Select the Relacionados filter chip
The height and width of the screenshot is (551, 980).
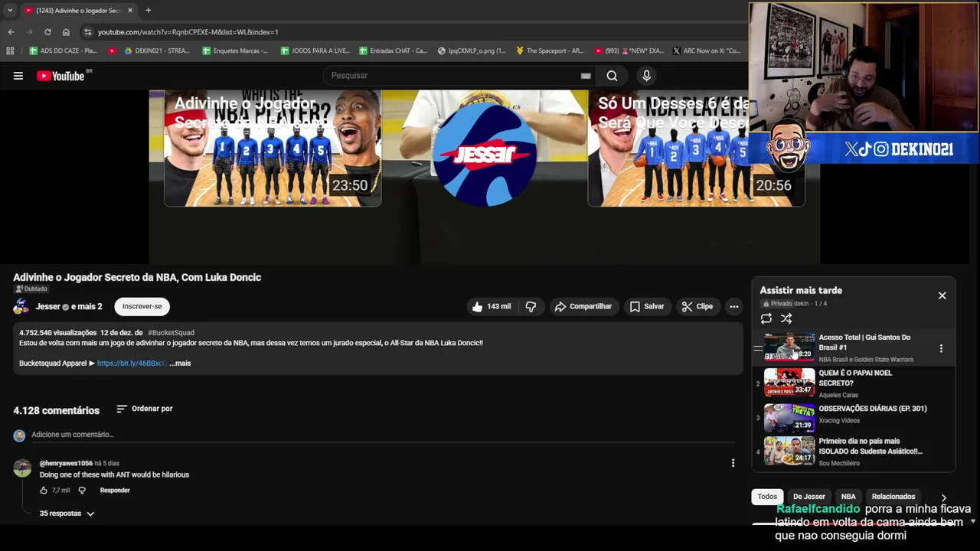(893, 497)
